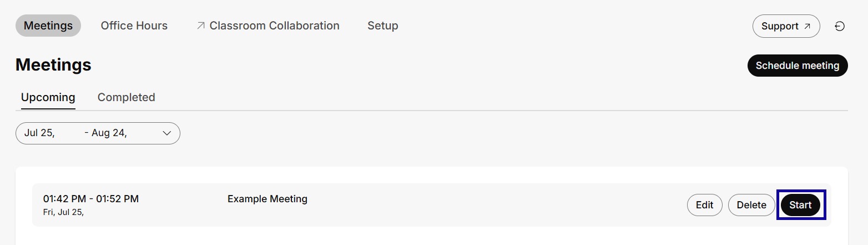Click the external-link arrow beside Classroom Collaboration
This screenshot has height=245, width=868.
pyautogui.click(x=201, y=26)
